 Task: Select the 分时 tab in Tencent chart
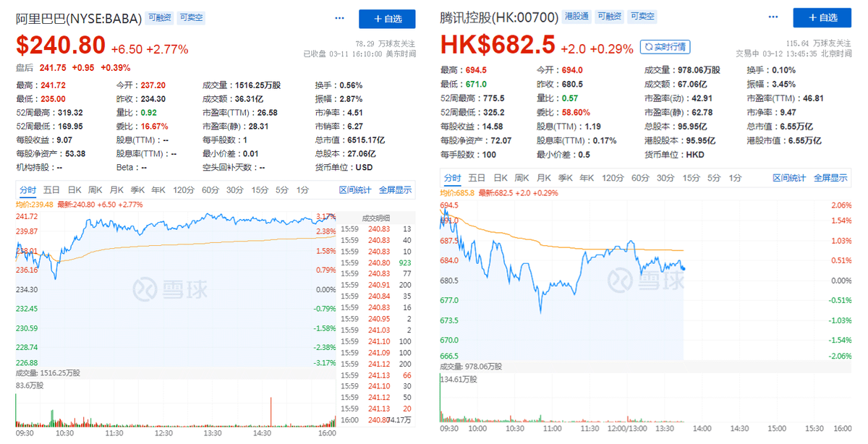[453, 178]
